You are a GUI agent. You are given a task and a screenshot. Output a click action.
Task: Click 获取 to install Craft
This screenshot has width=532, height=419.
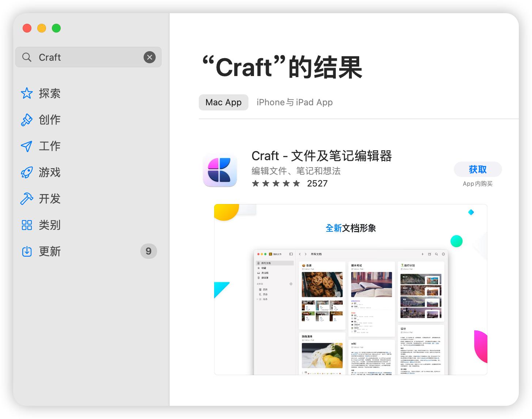pyautogui.click(x=478, y=169)
